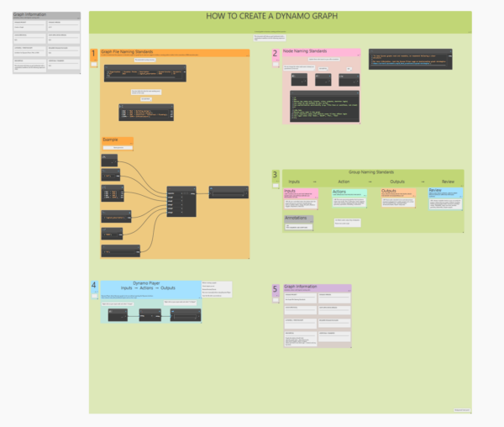Image resolution: width=504 pixels, height=427 pixels.
Task: Click the middle node in the Dynamo Player group
Action: [x=150, y=315]
